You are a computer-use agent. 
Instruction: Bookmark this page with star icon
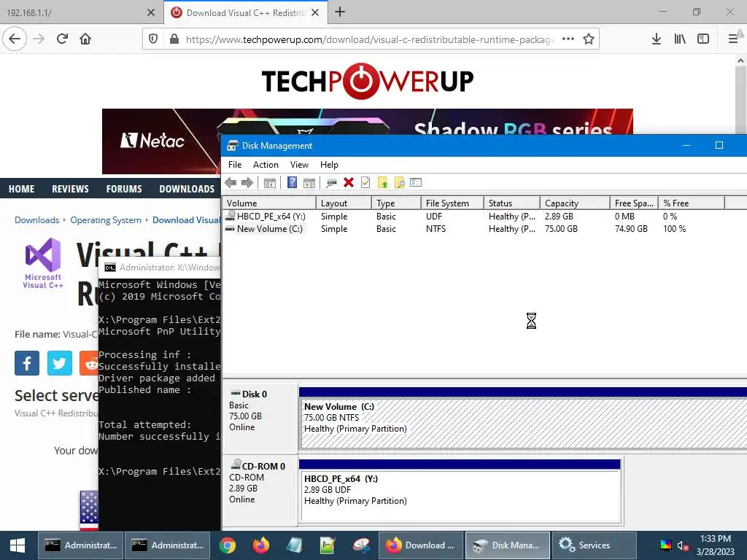589,39
